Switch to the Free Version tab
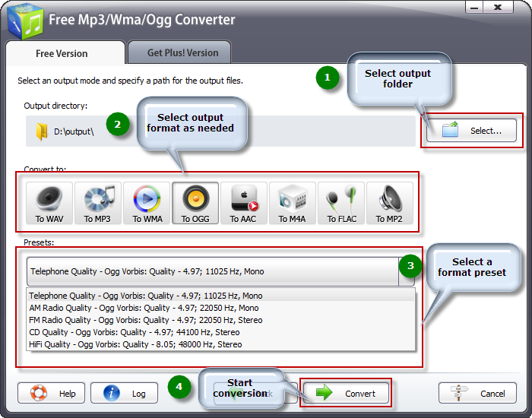The image size is (532, 418). pos(65,53)
